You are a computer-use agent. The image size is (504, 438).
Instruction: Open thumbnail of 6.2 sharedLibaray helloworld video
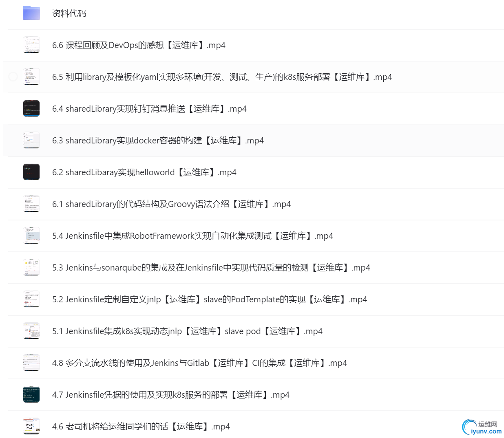point(31,172)
